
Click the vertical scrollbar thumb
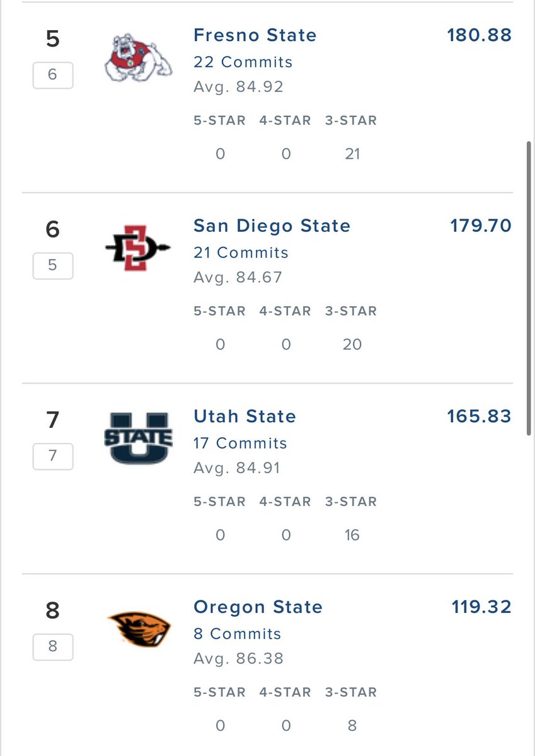529,289
